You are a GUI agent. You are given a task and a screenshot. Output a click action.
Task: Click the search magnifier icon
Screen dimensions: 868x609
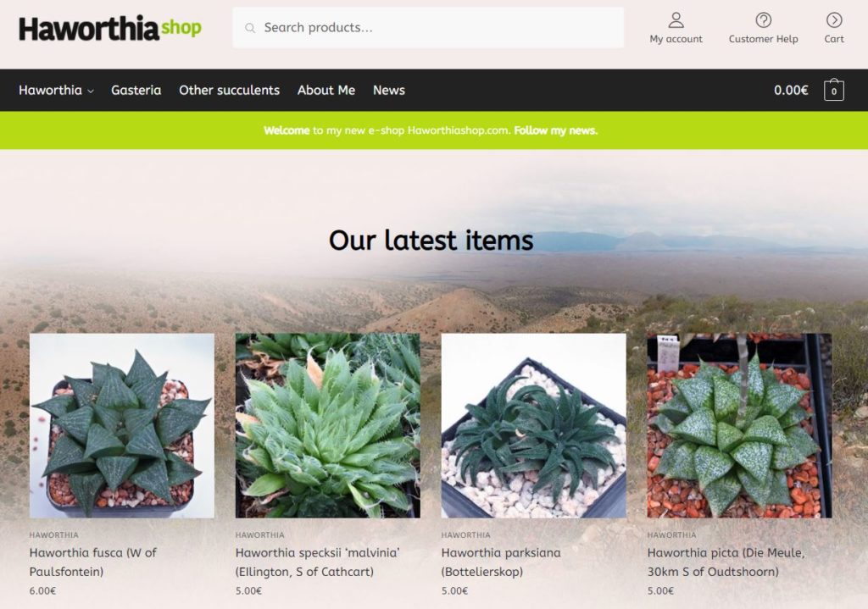(250, 28)
